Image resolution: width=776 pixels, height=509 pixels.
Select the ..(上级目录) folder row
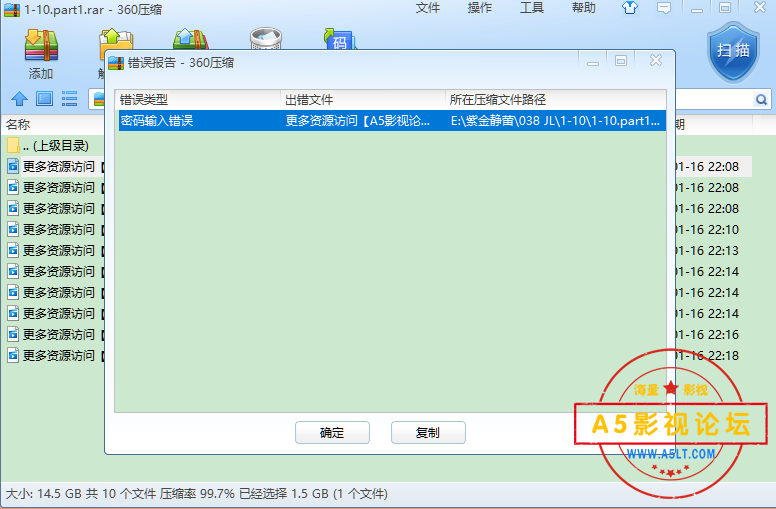(x=54, y=146)
